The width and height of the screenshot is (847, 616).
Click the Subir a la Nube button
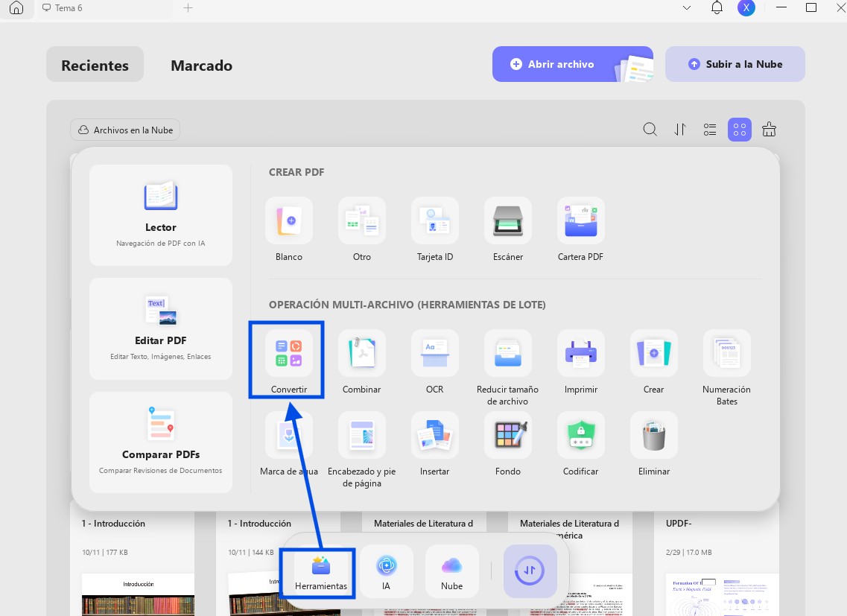pyautogui.click(x=735, y=64)
